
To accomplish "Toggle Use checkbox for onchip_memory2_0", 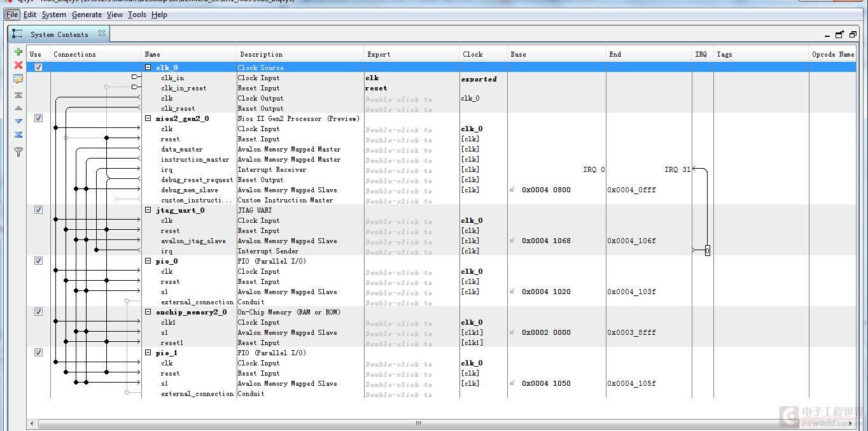I will 38,311.
